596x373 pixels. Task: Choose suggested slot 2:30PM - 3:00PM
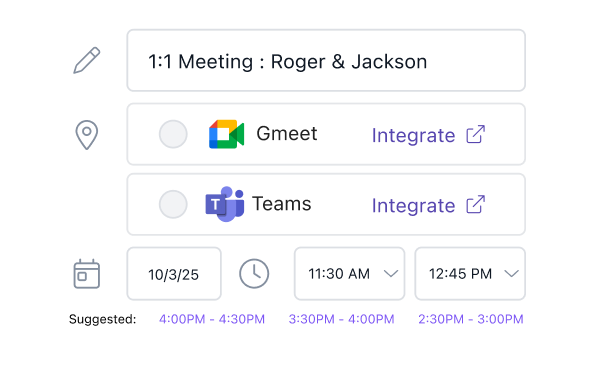(471, 319)
